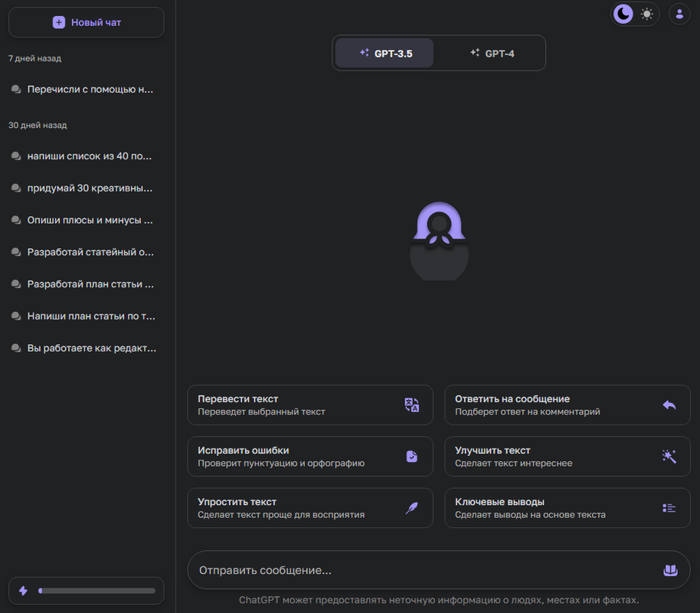Screen dimensions: 700x613
Task: Click chat bubble icon beside 'Разработай план статьи'
Action: coord(16,284)
